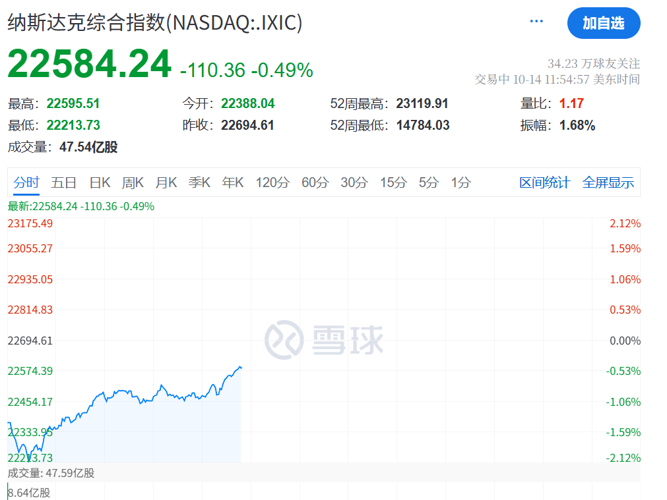The image size is (667, 500).
Task: Switch to the 五日 chart tab
Action: tap(64, 182)
